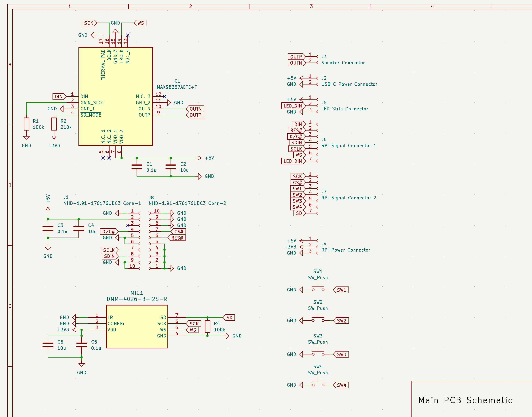This screenshot has width=532, height=417.
Task: Select capacitor C2 10u symbol
Action: point(171,167)
